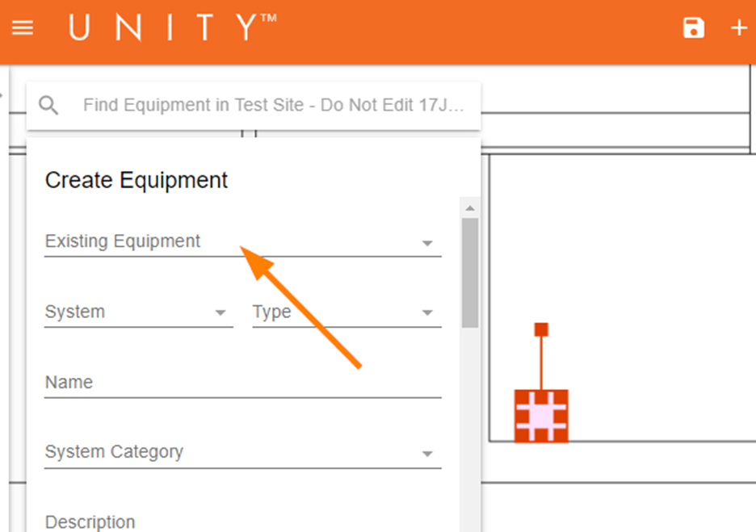Click the Description input field
This screenshot has width=756, height=532.
click(x=242, y=522)
